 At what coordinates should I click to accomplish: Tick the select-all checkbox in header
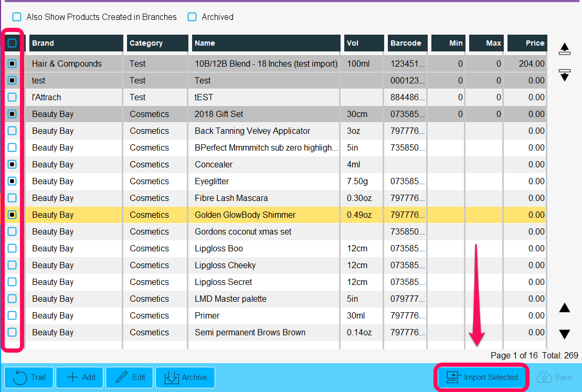point(12,43)
